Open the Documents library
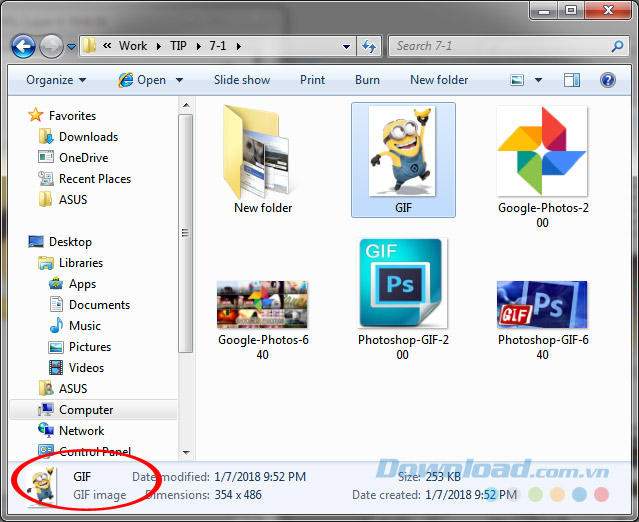The image size is (639, 522). click(99, 305)
